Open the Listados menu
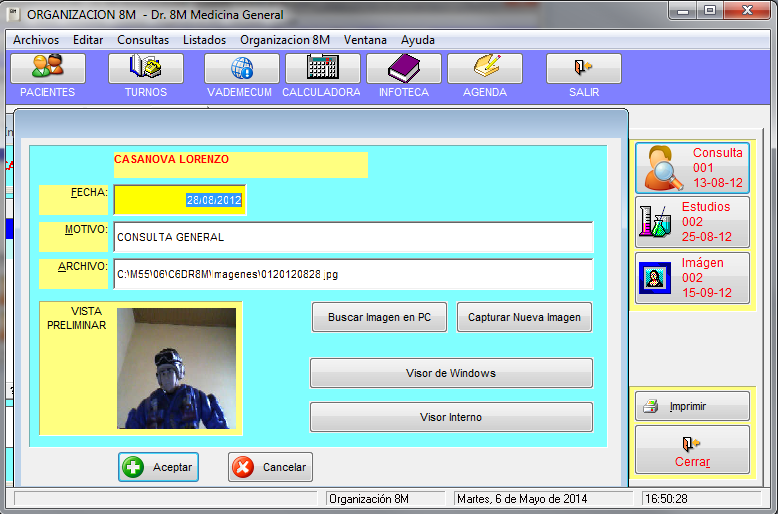This screenshot has width=778, height=514. (x=204, y=40)
